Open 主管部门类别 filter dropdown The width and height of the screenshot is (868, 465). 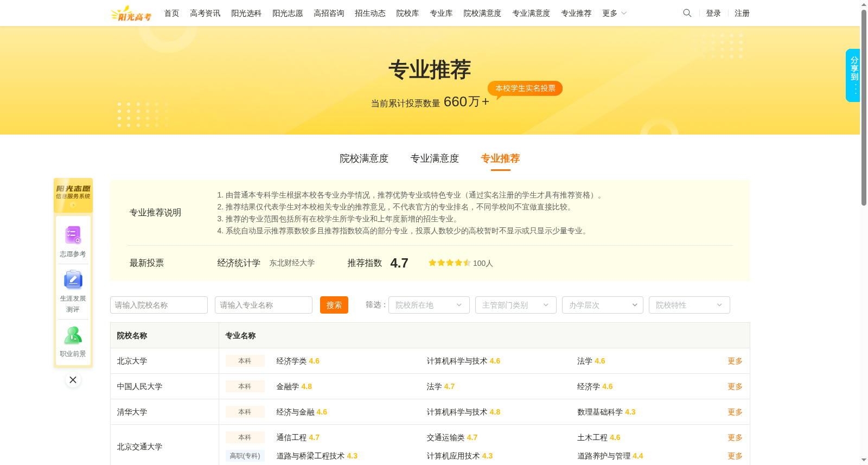pyautogui.click(x=516, y=305)
